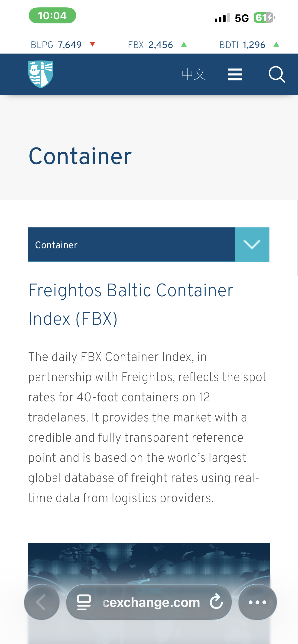Tap the browser back arrow button
Image resolution: width=298 pixels, height=644 pixels.
point(42,602)
